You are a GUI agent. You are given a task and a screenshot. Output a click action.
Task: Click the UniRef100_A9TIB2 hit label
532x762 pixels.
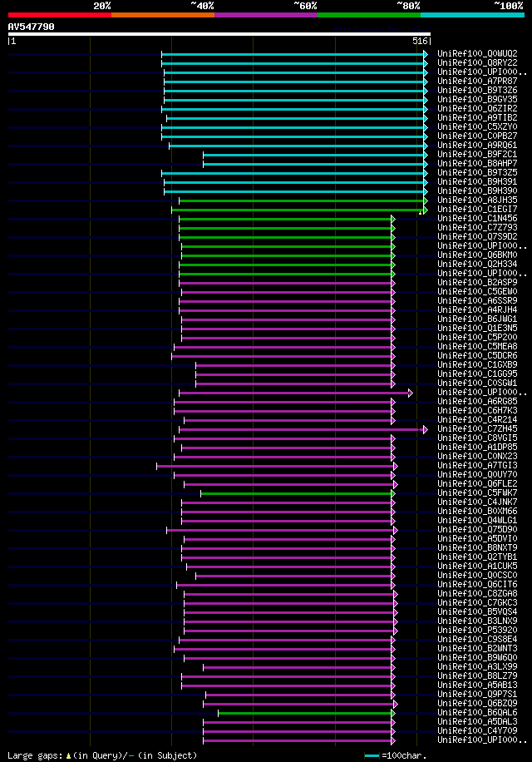[477, 117]
